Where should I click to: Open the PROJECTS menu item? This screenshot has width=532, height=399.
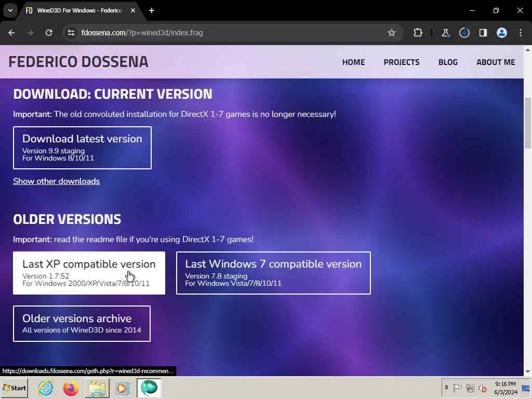point(402,62)
